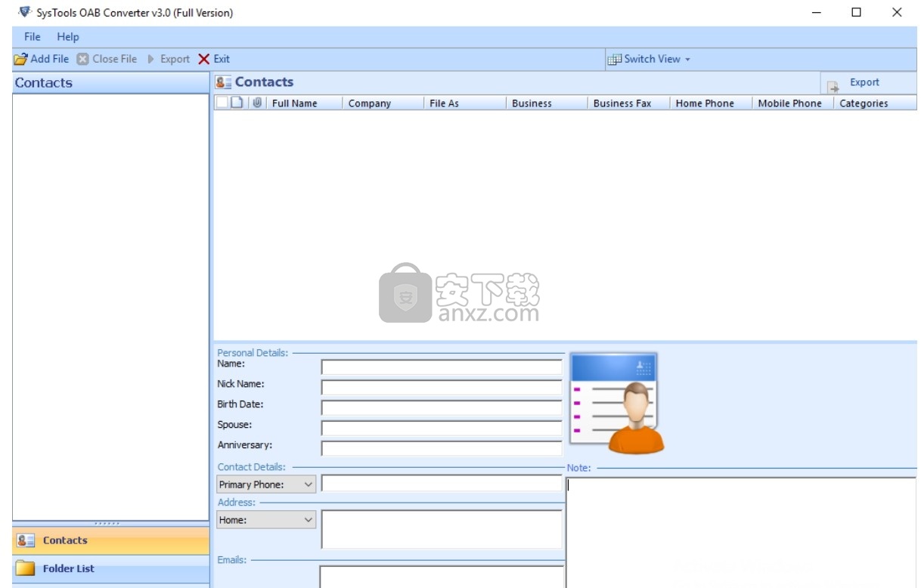This screenshot has height=588, width=921.
Task: Maximize the OAB Converter window
Action: click(x=856, y=12)
